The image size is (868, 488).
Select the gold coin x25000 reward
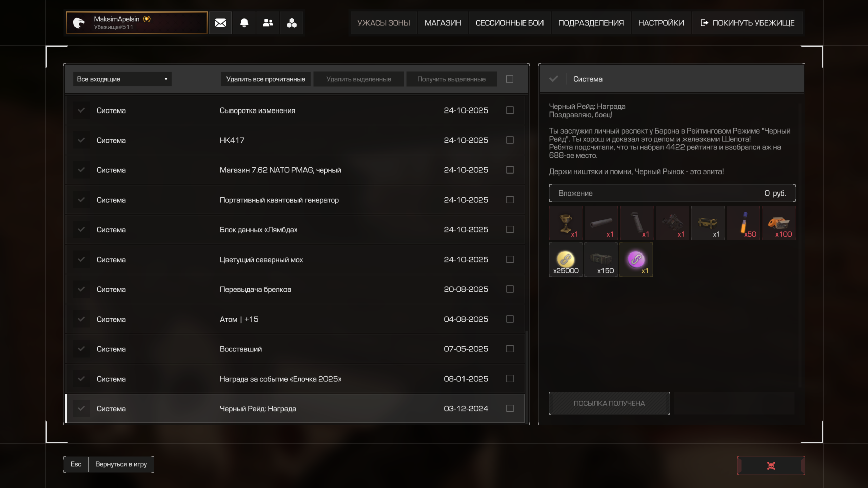[566, 260]
